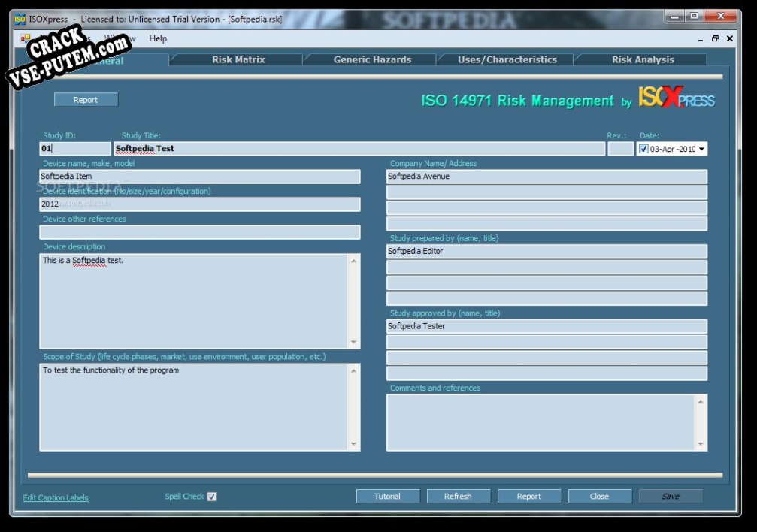Screen dimensions: 757x532
Task: Click the bottom Report button
Action: coord(529,496)
